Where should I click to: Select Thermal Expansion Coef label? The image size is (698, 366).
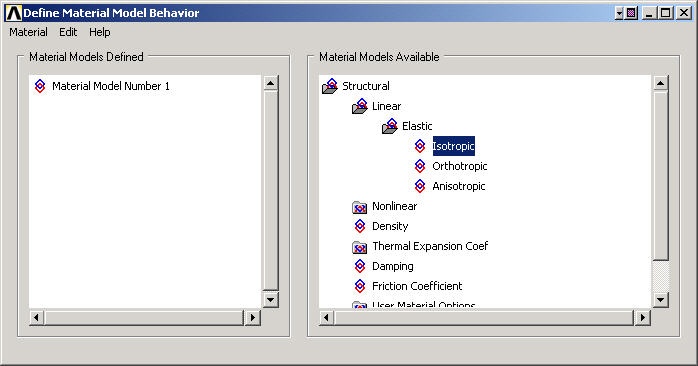pyautogui.click(x=430, y=246)
